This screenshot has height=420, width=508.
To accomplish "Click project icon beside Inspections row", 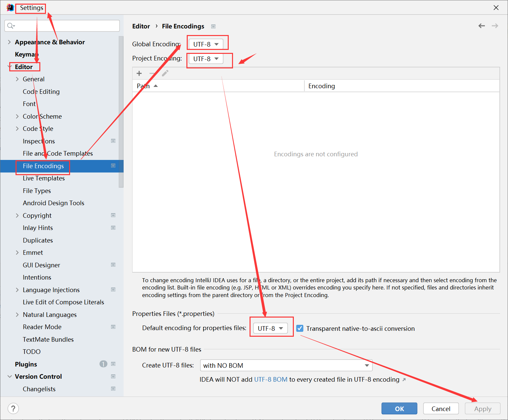I will click(113, 141).
